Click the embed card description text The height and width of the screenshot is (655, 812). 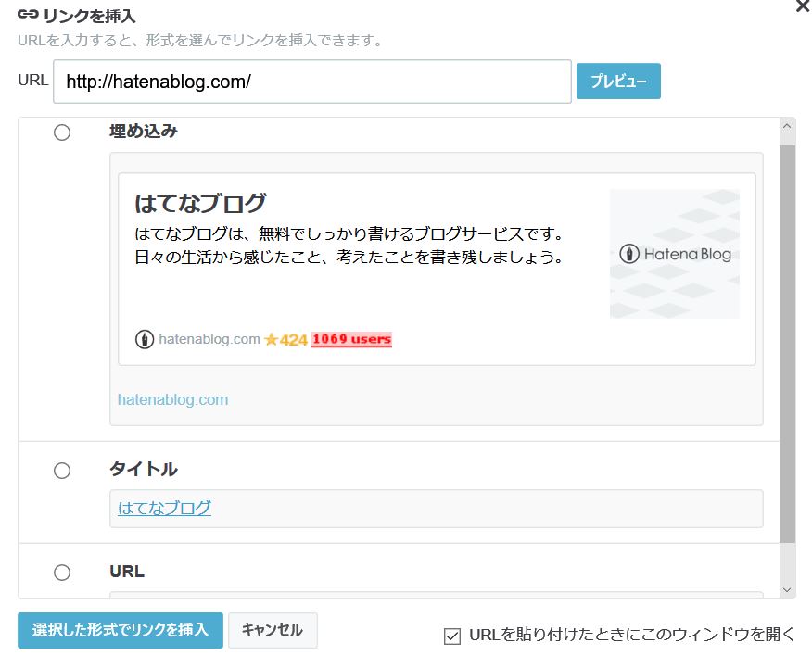pos(349,246)
